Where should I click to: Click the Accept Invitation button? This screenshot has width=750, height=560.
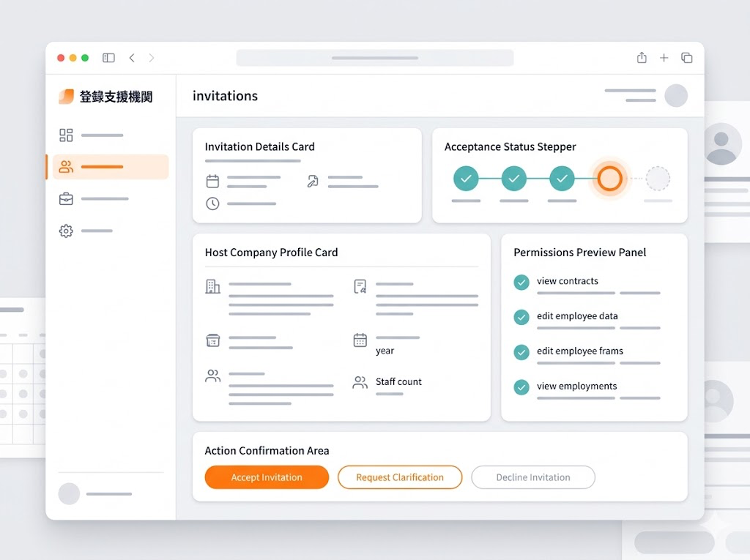[267, 477]
